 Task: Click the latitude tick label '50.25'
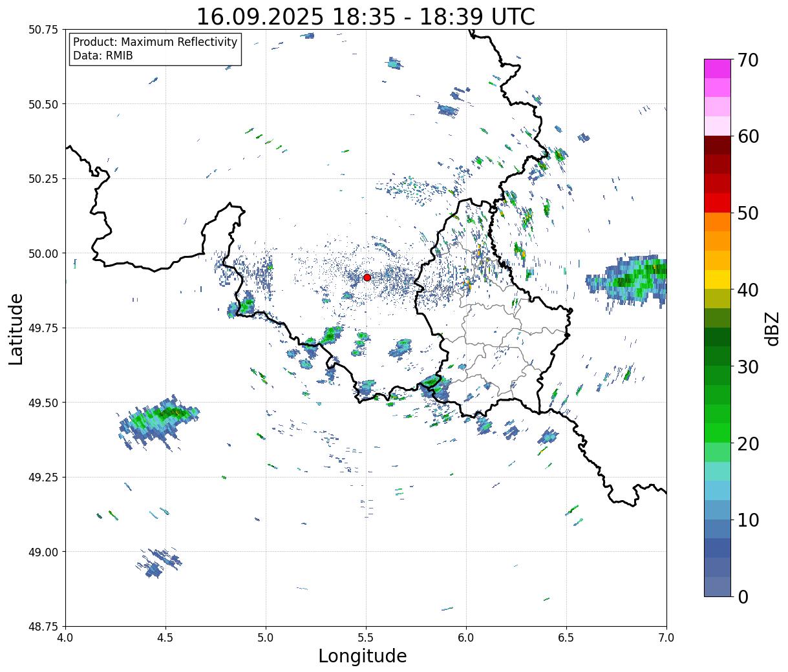43,179
